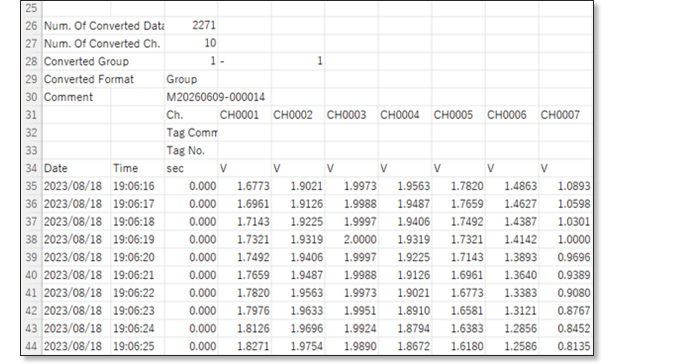
Task: Select the 'Group' format value cell
Action: click(x=191, y=79)
